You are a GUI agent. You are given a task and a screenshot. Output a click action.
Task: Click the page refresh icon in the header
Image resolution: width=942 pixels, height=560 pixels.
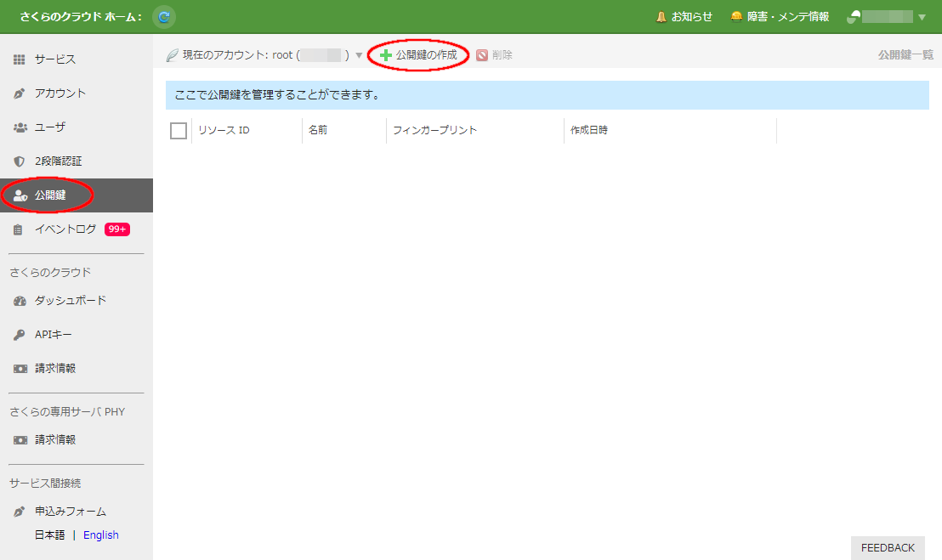(x=163, y=16)
